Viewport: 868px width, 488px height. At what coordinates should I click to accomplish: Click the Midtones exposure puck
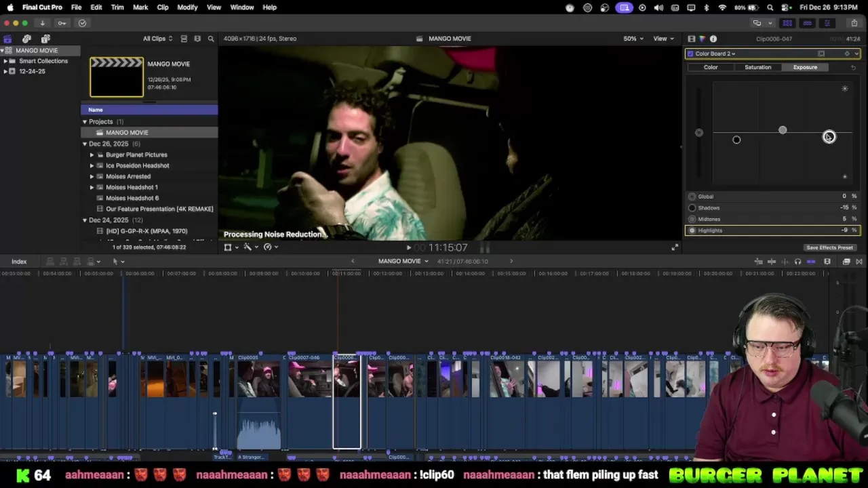click(x=783, y=130)
